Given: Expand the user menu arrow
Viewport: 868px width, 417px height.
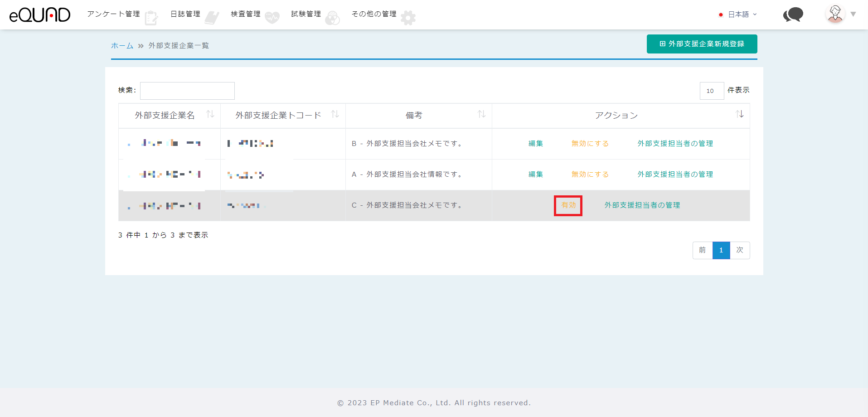Looking at the screenshot, I should [853, 15].
